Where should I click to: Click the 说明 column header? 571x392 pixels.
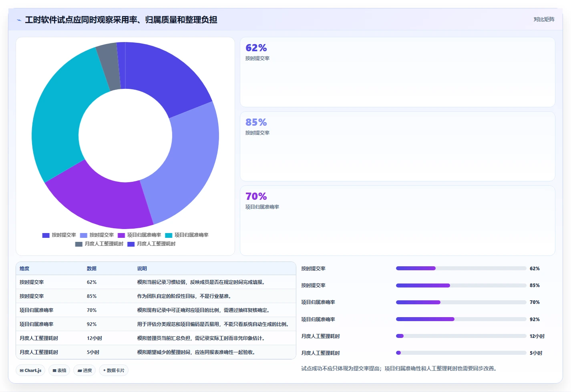pyautogui.click(x=142, y=269)
